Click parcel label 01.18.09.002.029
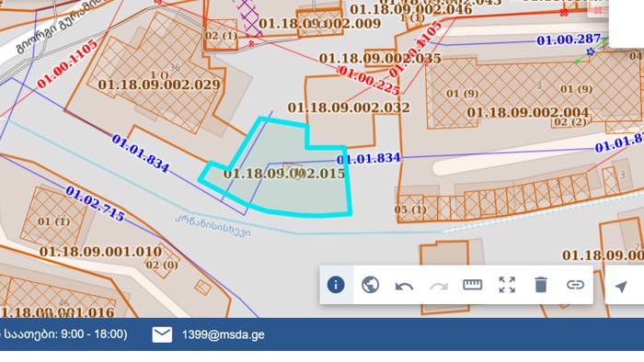Viewport: 644px width, 362px height. 159,85
